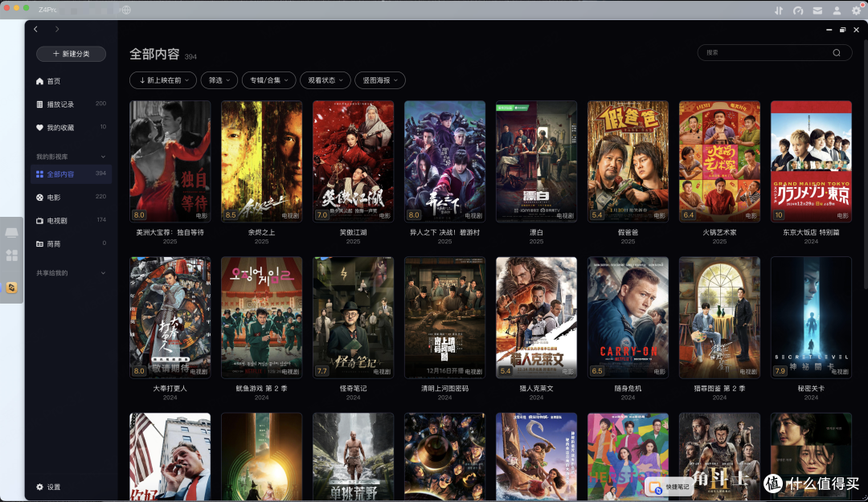
Task: Click the 假爸爸 title text
Action: coord(628,232)
